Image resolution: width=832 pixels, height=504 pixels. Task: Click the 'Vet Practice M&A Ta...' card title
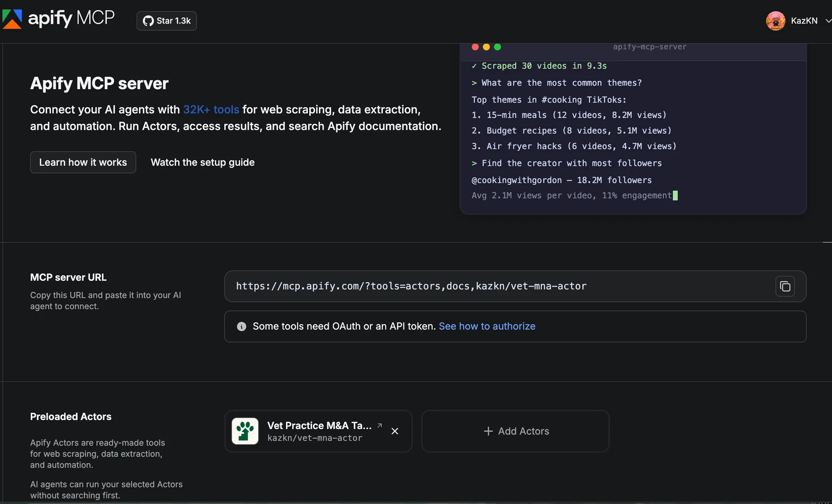click(319, 425)
